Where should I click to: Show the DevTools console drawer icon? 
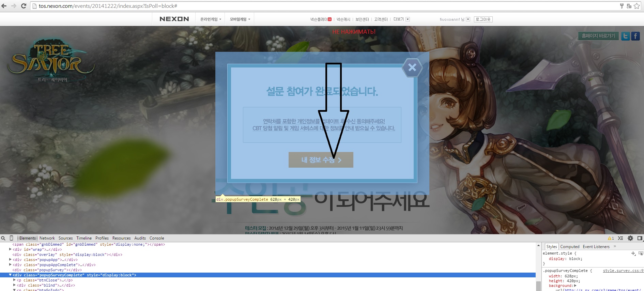[620, 238]
